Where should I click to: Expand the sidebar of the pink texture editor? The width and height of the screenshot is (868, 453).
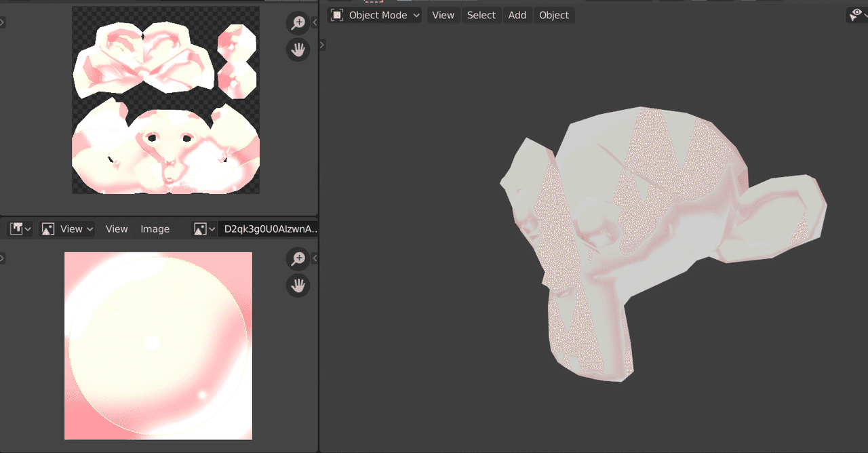pos(315,258)
